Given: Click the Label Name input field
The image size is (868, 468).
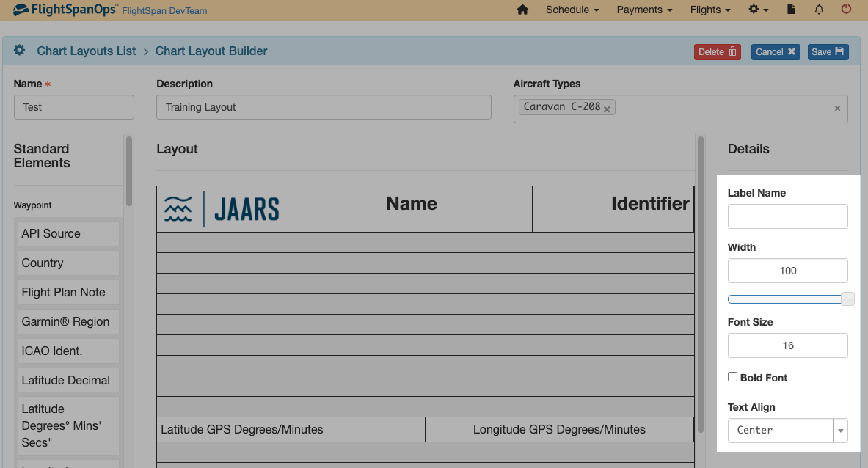Looking at the screenshot, I should (788, 216).
